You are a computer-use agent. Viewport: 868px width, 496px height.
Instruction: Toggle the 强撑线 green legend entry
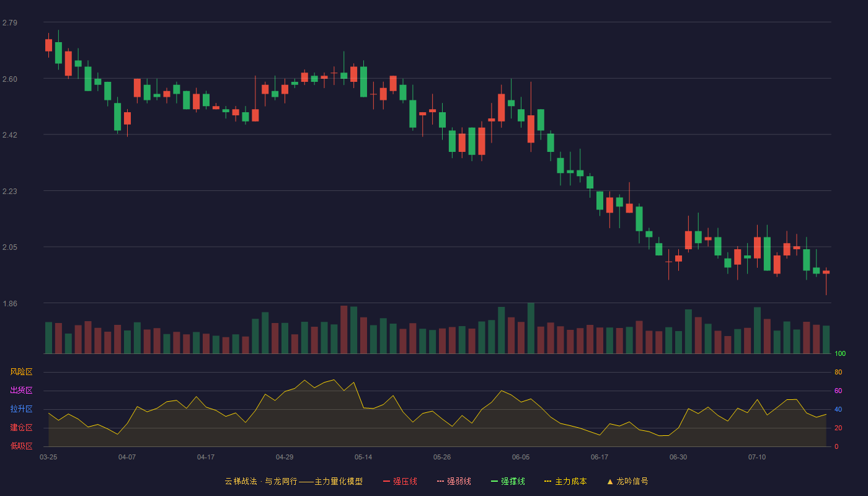pyautogui.click(x=508, y=481)
